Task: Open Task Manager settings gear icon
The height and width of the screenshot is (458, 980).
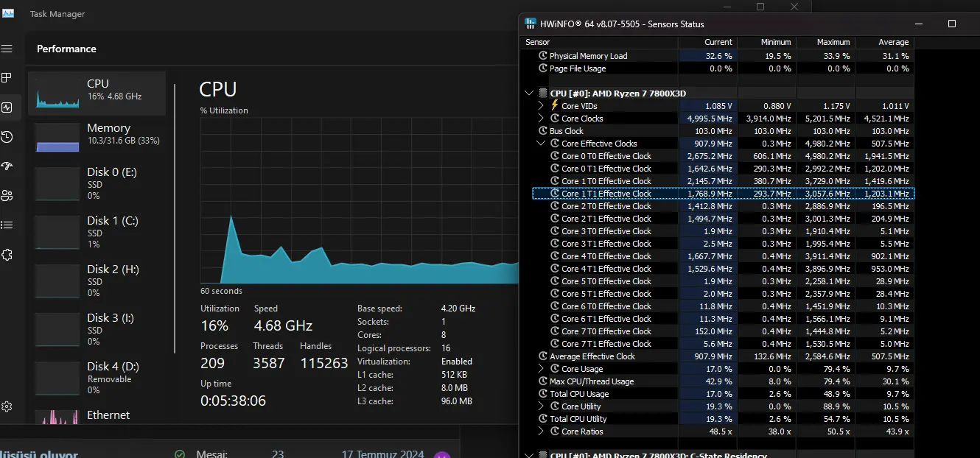Action: click(x=7, y=406)
